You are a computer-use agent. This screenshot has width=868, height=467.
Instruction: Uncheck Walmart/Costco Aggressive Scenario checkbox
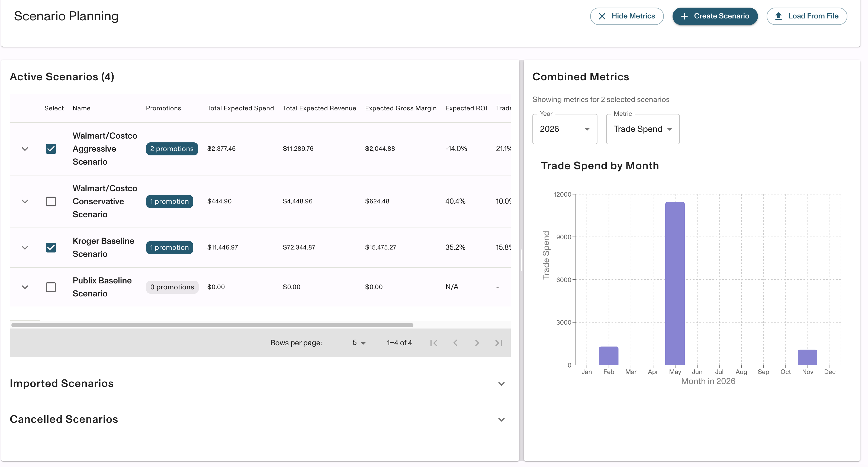[51, 149]
